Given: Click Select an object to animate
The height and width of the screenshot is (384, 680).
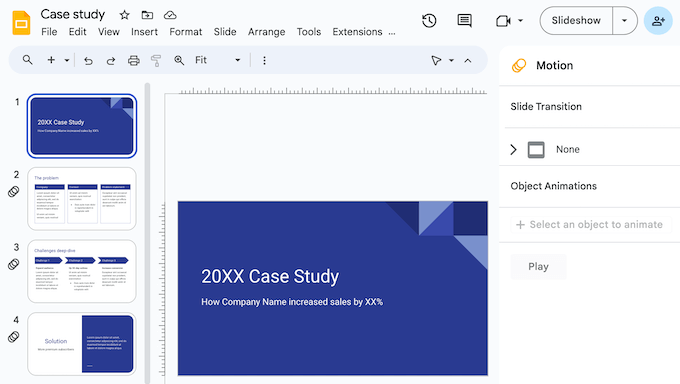Looking at the screenshot, I should pos(591,225).
